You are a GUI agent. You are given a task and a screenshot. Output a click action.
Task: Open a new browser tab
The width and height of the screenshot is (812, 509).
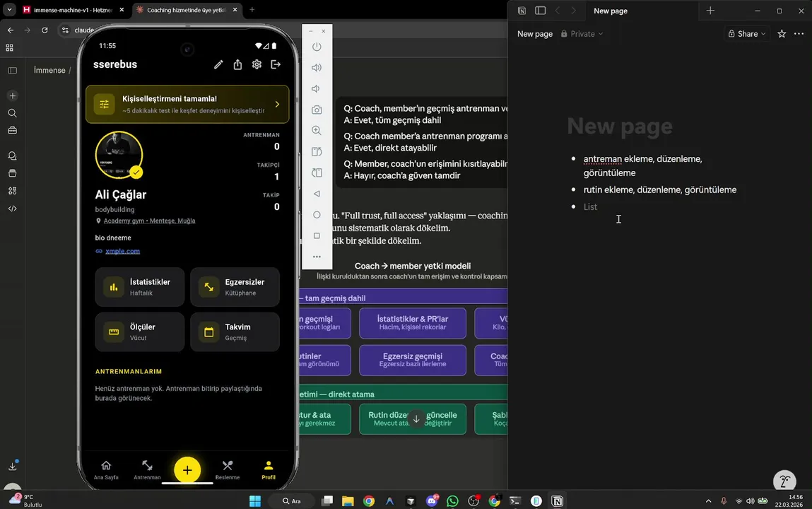[252, 10]
